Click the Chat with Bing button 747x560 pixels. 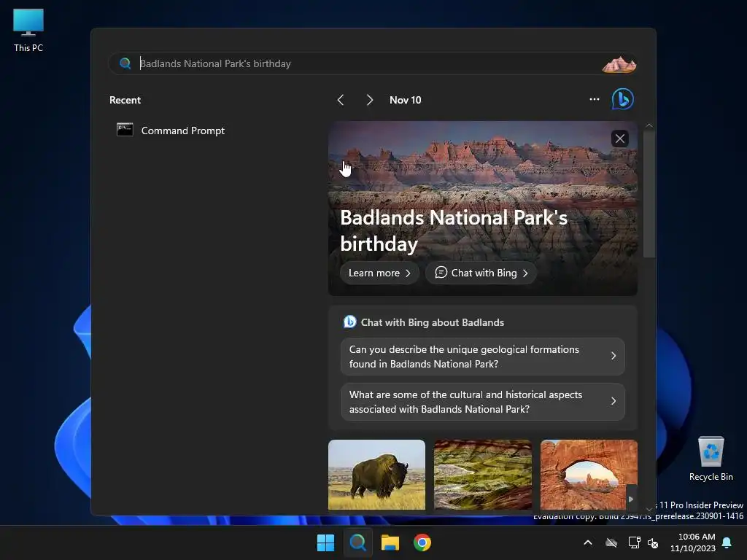pos(481,273)
